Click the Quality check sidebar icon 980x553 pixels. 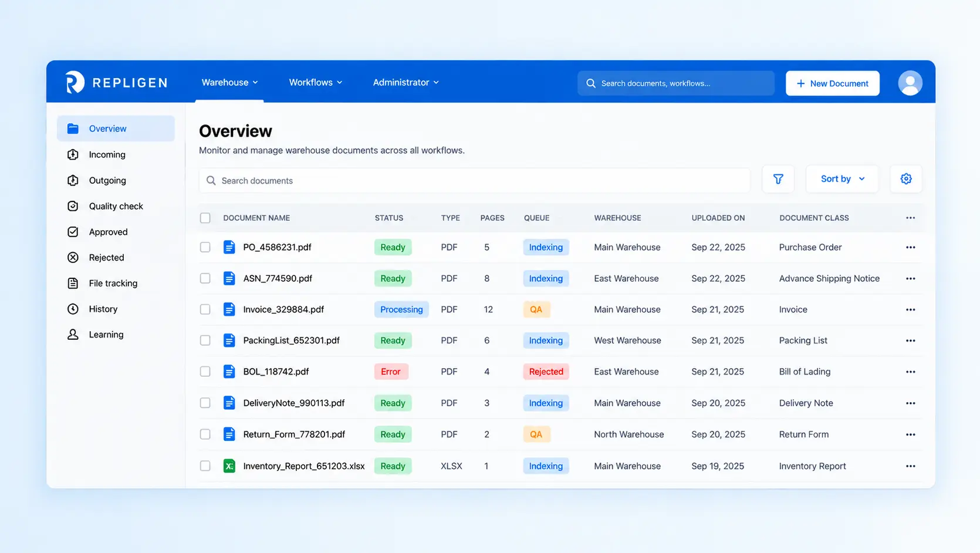(x=73, y=206)
